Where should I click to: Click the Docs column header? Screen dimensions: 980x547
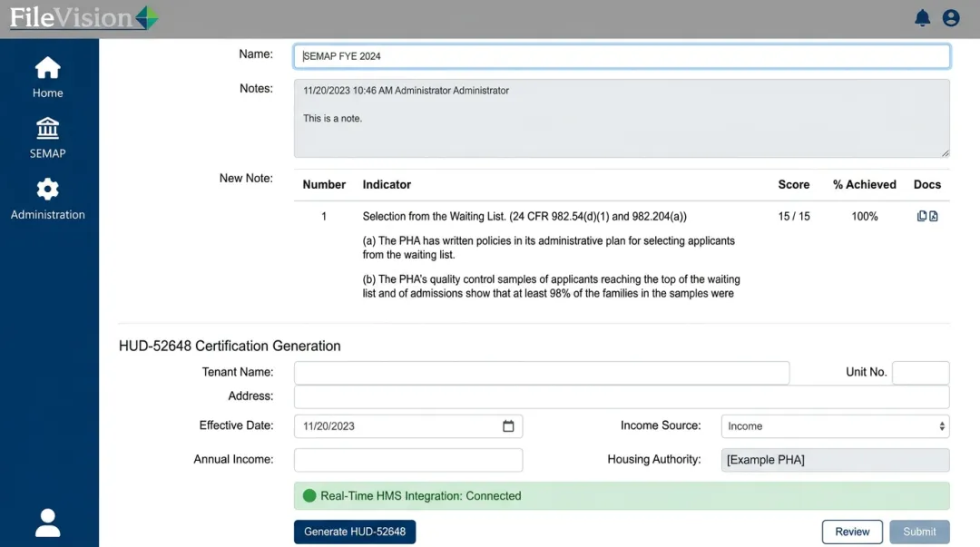tap(926, 184)
